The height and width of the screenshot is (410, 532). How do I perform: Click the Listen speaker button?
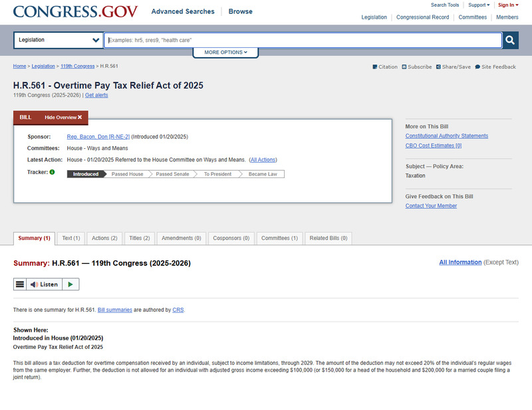[x=44, y=284]
